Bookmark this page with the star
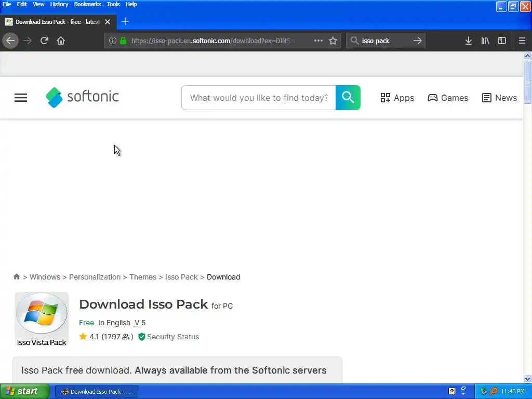Screen dimensions: 532x399 pos(333,41)
